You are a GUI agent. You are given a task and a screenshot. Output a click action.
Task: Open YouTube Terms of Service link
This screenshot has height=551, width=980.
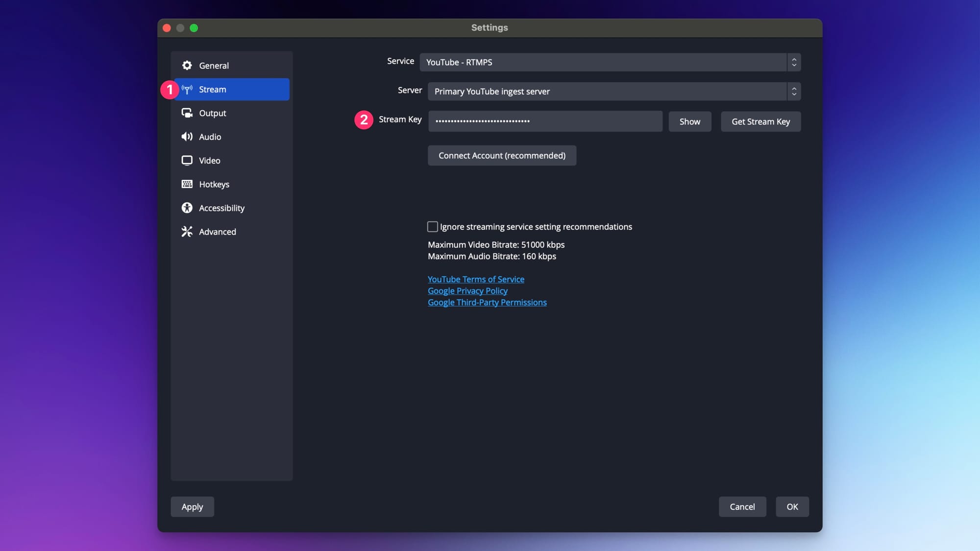pyautogui.click(x=475, y=279)
